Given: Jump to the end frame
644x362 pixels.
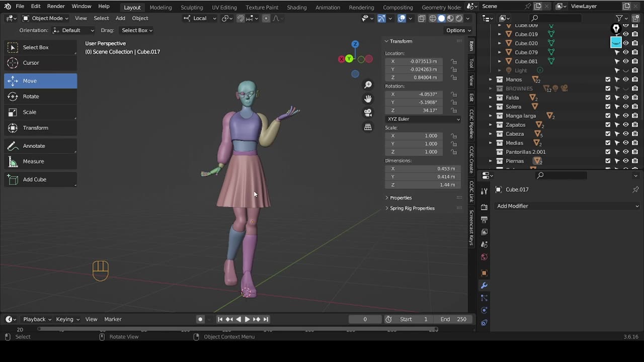Looking at the screenshot, I should click(x=266, y=319).
